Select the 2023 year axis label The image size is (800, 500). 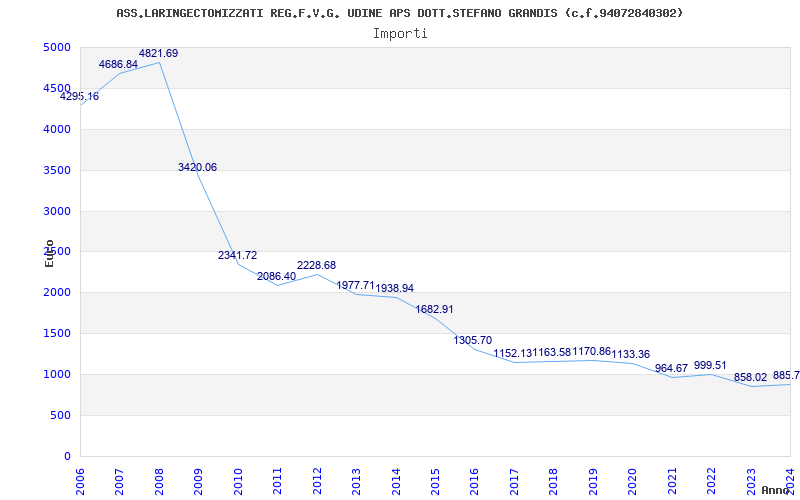(x=751, y=482)
